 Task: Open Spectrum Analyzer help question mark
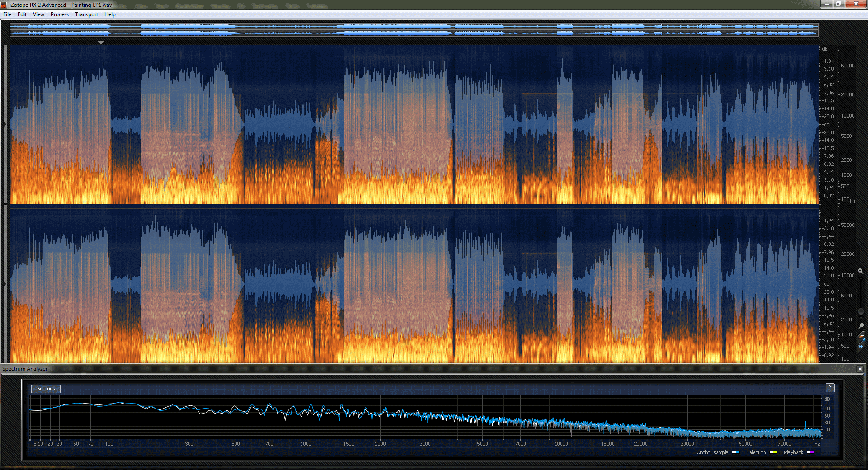(830, 388)
